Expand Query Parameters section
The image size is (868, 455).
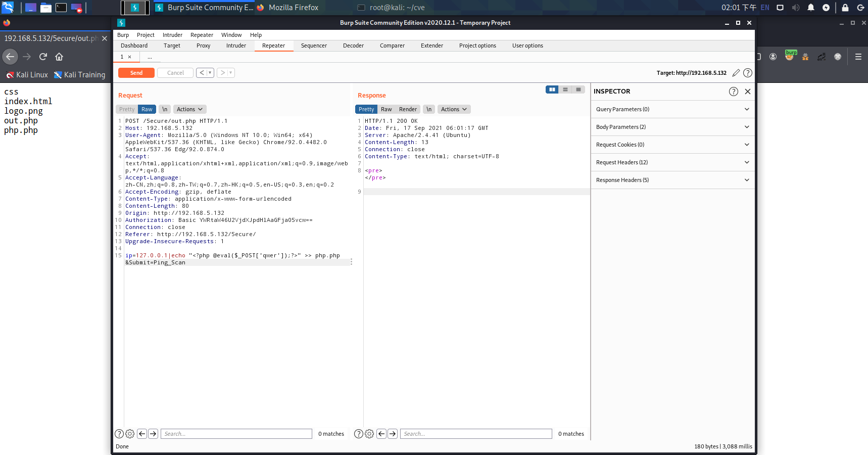(673, 109)
